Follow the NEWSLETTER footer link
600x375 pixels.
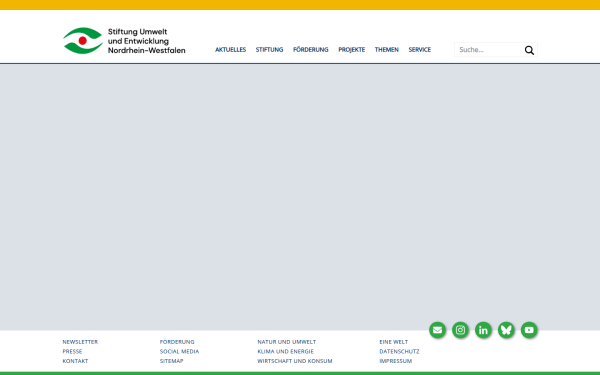tap(80, 342)
